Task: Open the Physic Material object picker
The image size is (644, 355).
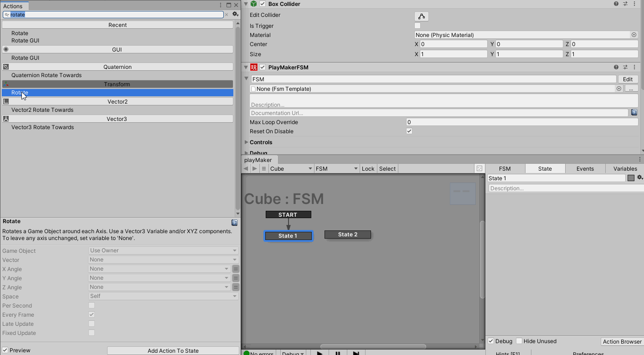Action: [634, 35]
